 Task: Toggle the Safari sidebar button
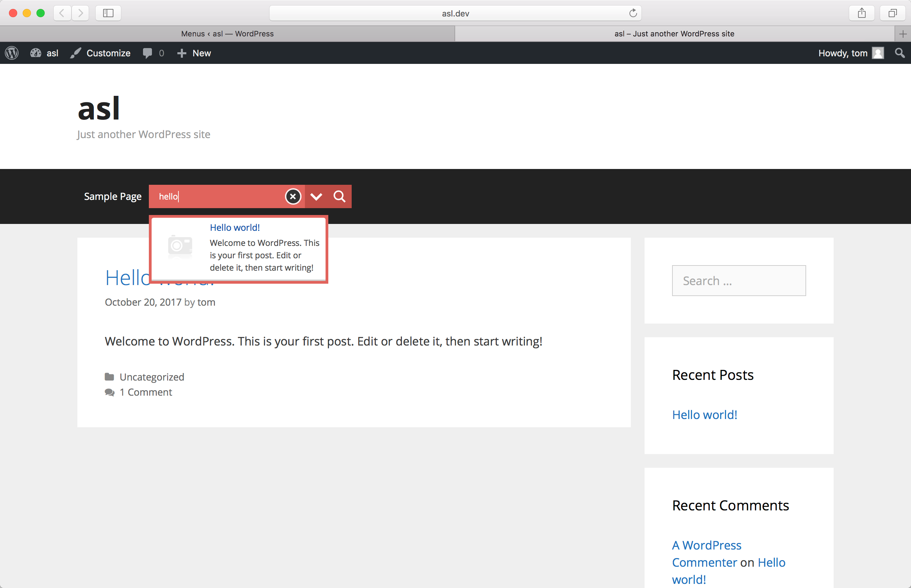point(108,13)
